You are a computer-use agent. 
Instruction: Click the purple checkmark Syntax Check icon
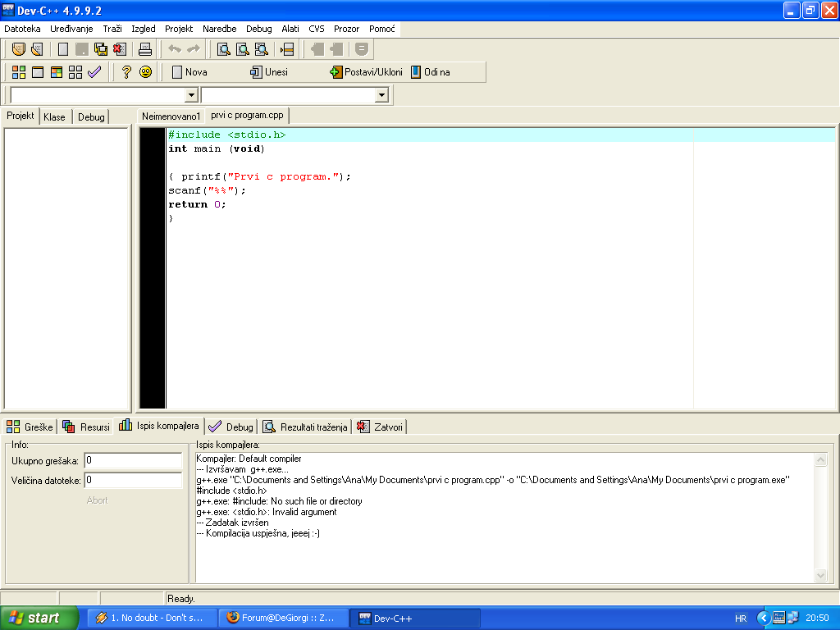tap(94, 72)
